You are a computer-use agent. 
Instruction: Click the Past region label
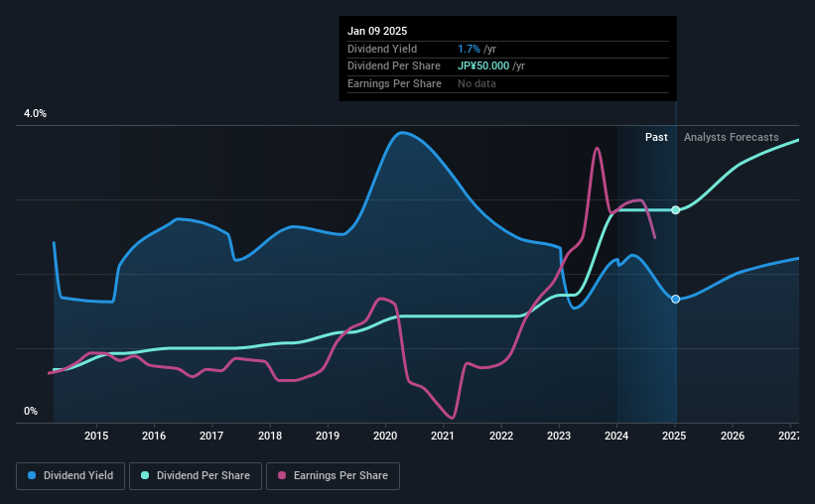click(656, 137)
